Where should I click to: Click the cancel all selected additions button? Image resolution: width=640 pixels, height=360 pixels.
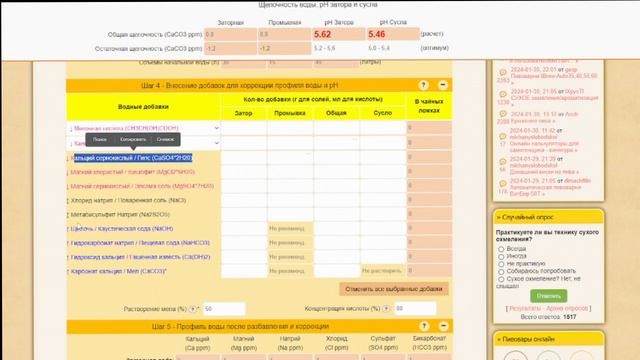pos(394,289)
